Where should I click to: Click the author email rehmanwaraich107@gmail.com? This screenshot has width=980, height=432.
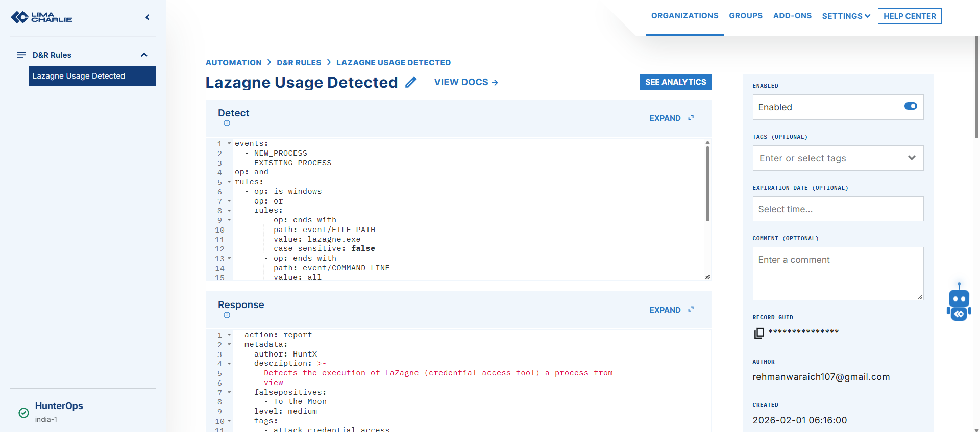pyautogui.click(x=821, y=377)
